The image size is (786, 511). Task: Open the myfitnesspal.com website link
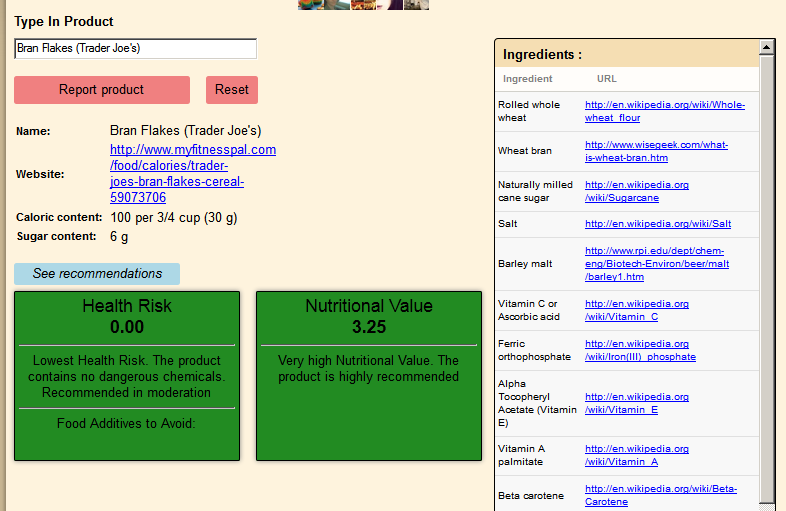193,174
